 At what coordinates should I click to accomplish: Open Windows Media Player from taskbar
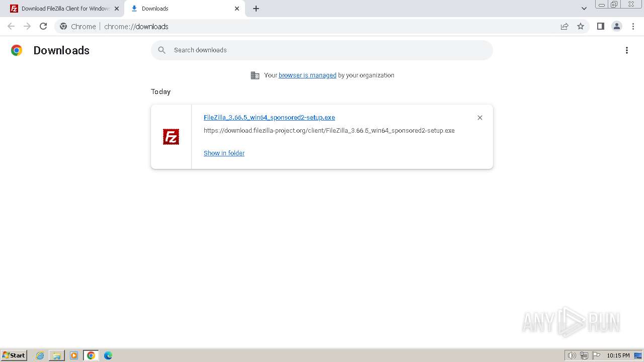(74, 355)
